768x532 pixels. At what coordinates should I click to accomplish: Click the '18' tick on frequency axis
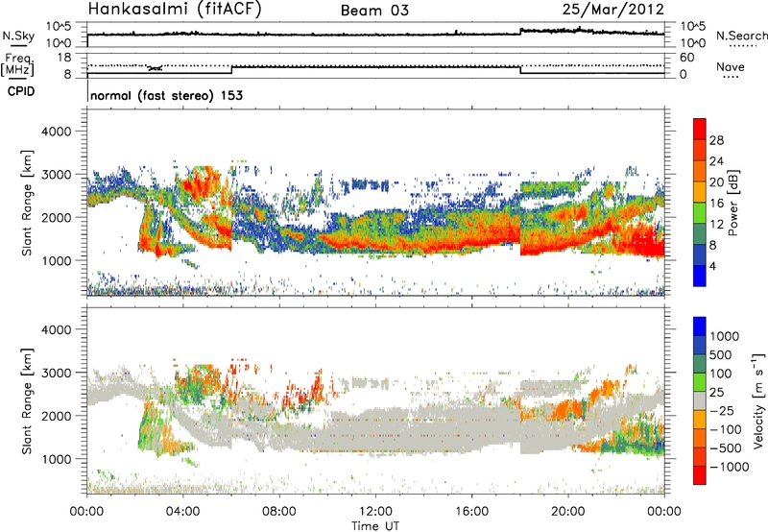click(x=64, y=58)
